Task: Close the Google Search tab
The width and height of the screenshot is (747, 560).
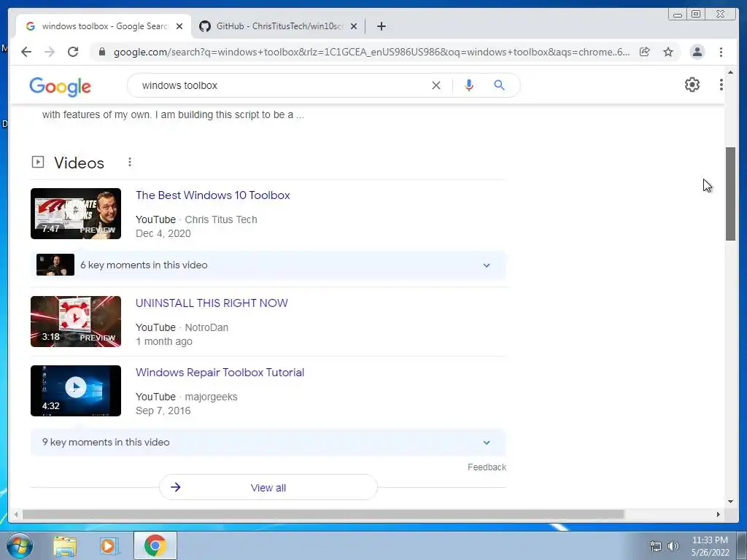Action: point(179,26)
